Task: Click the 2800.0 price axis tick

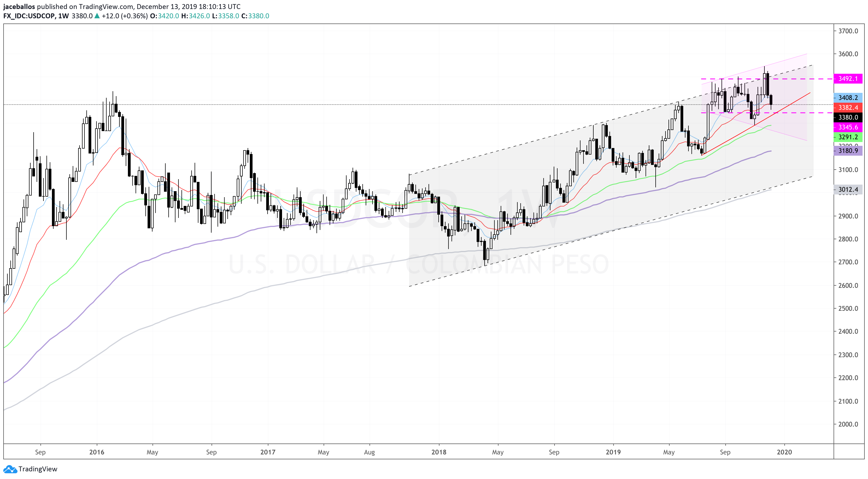Action: pos(848,239)
